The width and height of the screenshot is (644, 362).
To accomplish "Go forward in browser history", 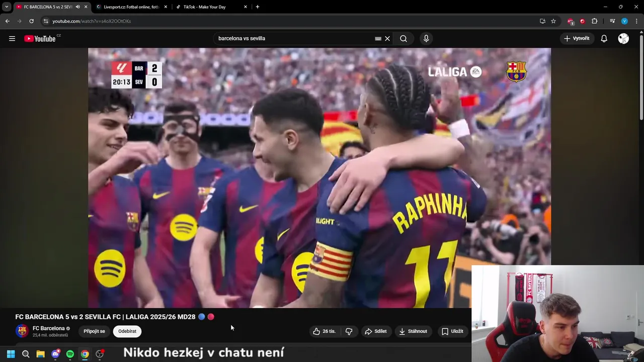I will coord(19,21).
